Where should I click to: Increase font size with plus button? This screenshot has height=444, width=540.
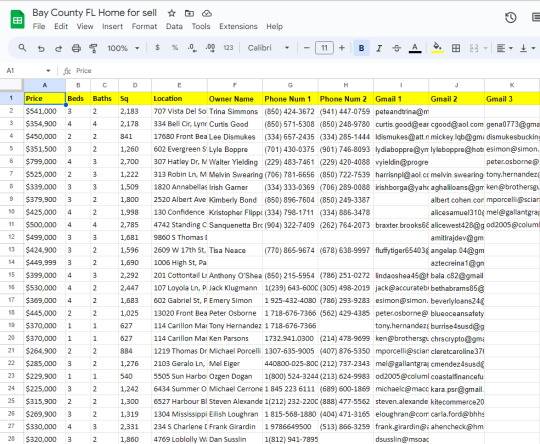tap(342, 48)
